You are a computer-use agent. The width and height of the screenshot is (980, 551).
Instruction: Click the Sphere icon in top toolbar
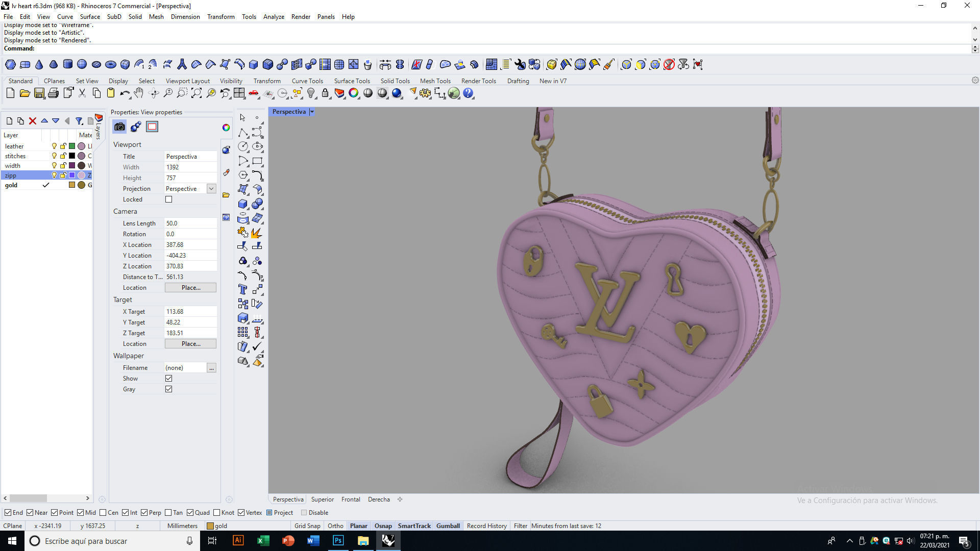[x=82, y=64]
